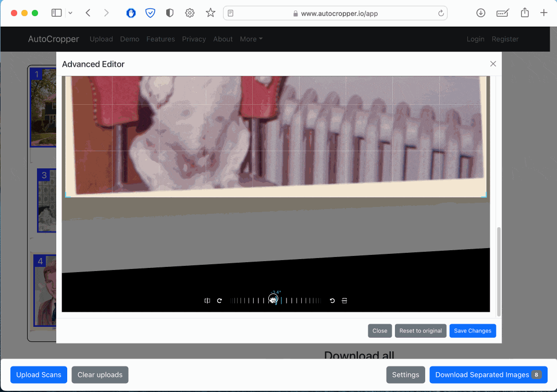Click the bookmarks star icon

[x=210, y=13]
